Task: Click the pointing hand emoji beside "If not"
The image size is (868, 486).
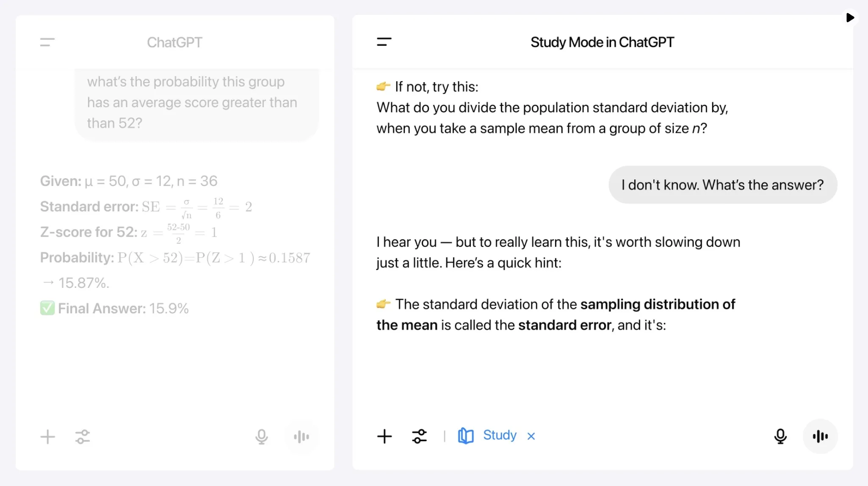Action: [383, 87]
